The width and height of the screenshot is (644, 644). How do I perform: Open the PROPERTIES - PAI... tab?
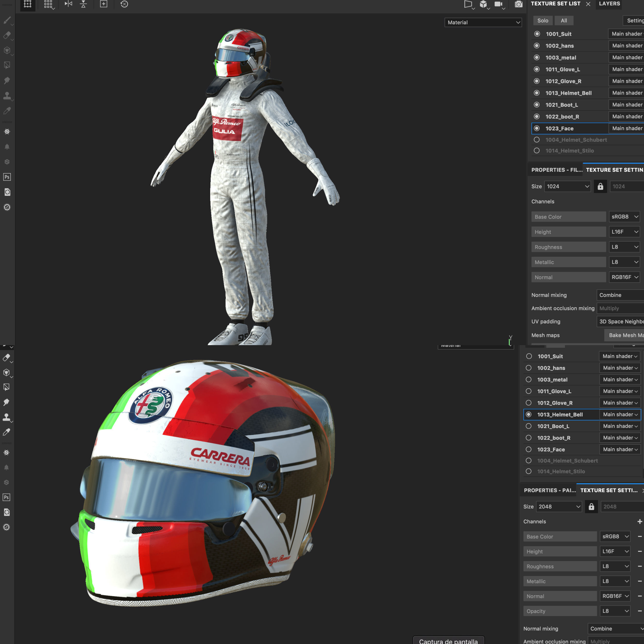click(550, 490)
